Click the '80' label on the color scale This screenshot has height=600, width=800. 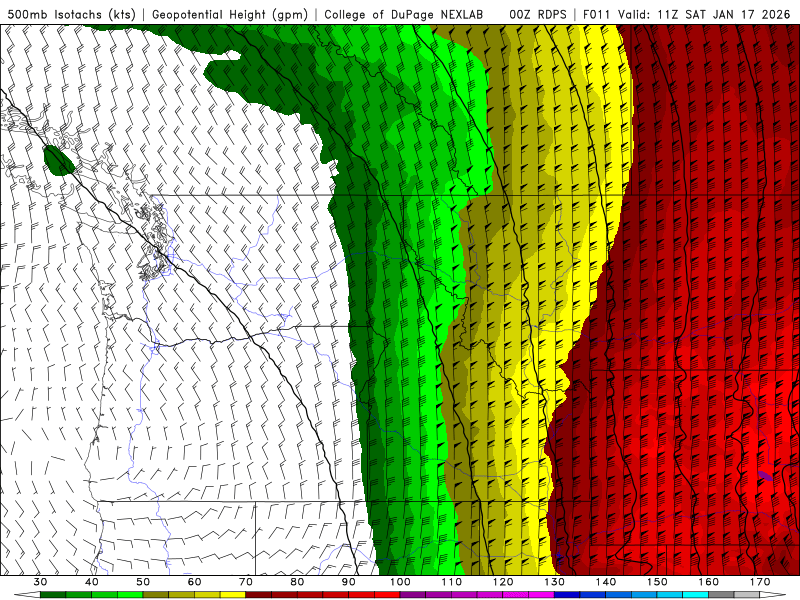coord(297,582)
